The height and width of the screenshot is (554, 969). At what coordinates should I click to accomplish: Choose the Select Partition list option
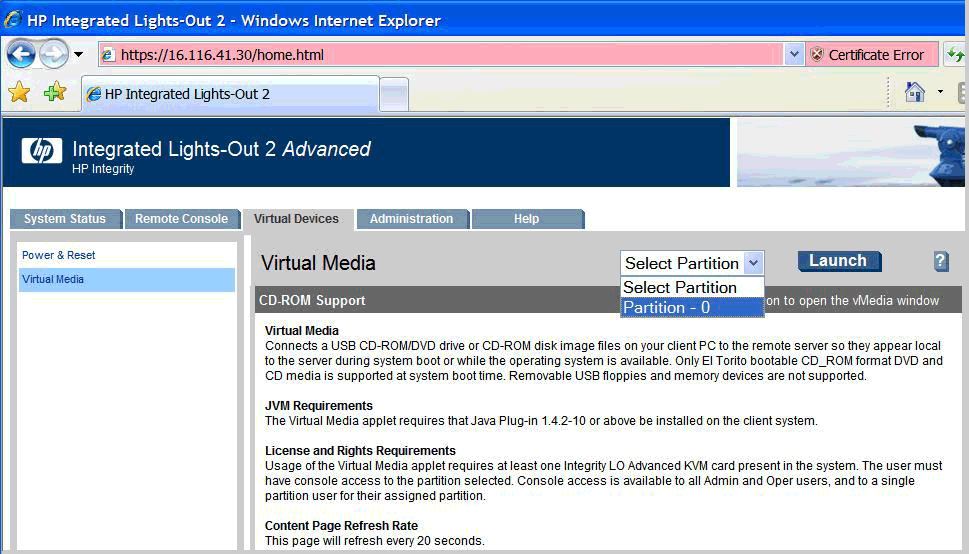[x=692, y=287]
